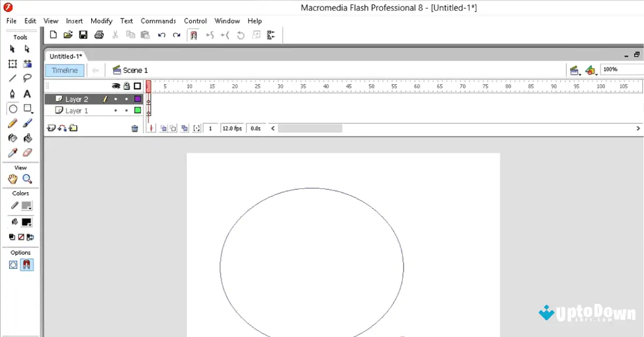Activate the Free Transform tool

[13, 63]
